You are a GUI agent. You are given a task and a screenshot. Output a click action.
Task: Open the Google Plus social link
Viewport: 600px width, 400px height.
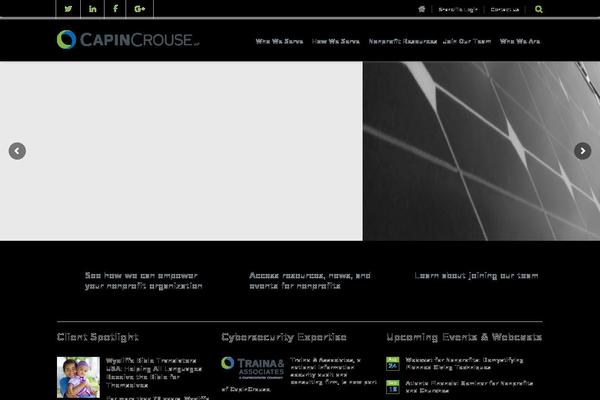[x=140, y=9]
